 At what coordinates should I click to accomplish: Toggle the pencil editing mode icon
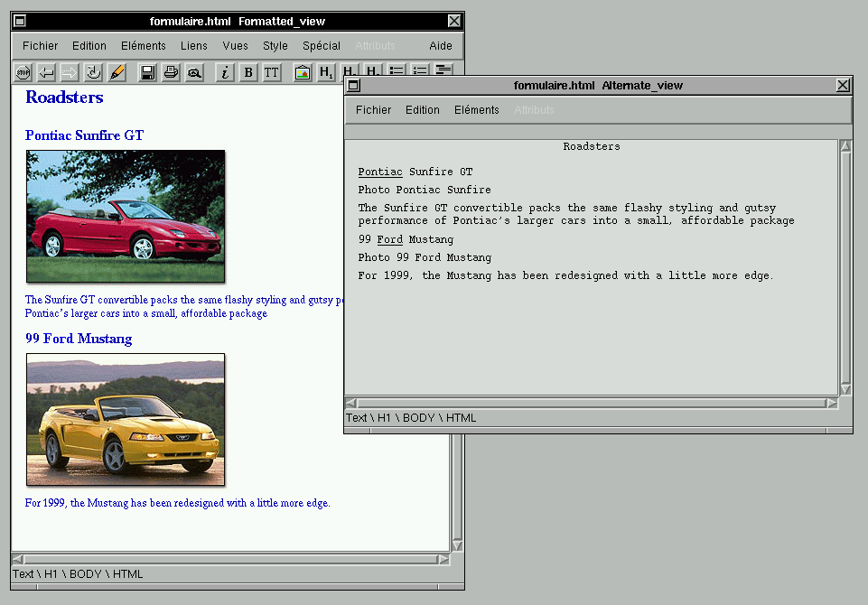(117, 73)
